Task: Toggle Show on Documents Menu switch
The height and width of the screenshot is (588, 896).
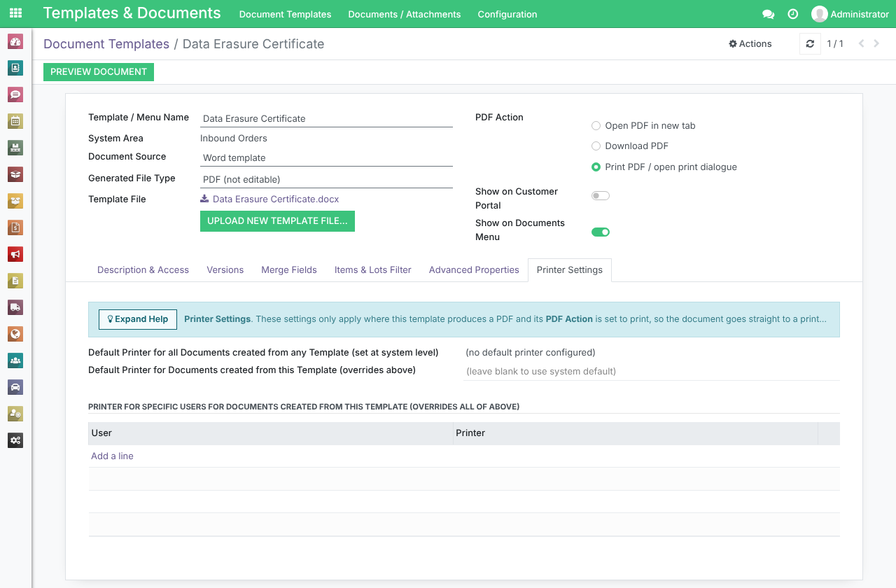Action: pyautogui.click(x=601, y=232)
